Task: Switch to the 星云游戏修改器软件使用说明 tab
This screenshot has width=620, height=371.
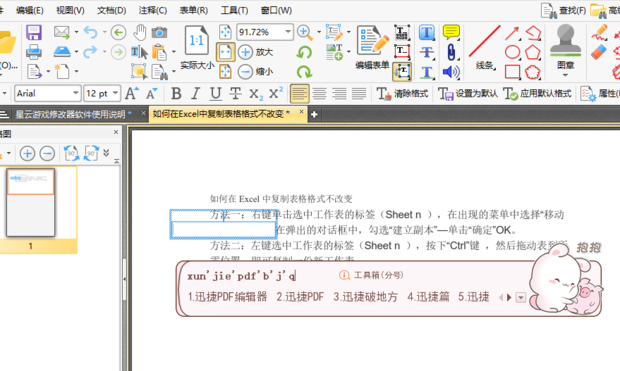Action: click(70, 114)
